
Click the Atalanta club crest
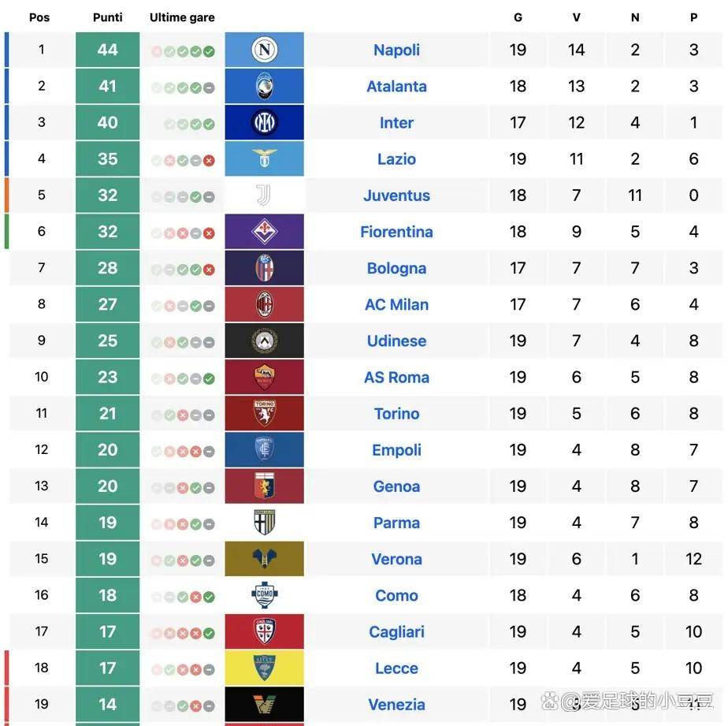click(x=264, y=86)
